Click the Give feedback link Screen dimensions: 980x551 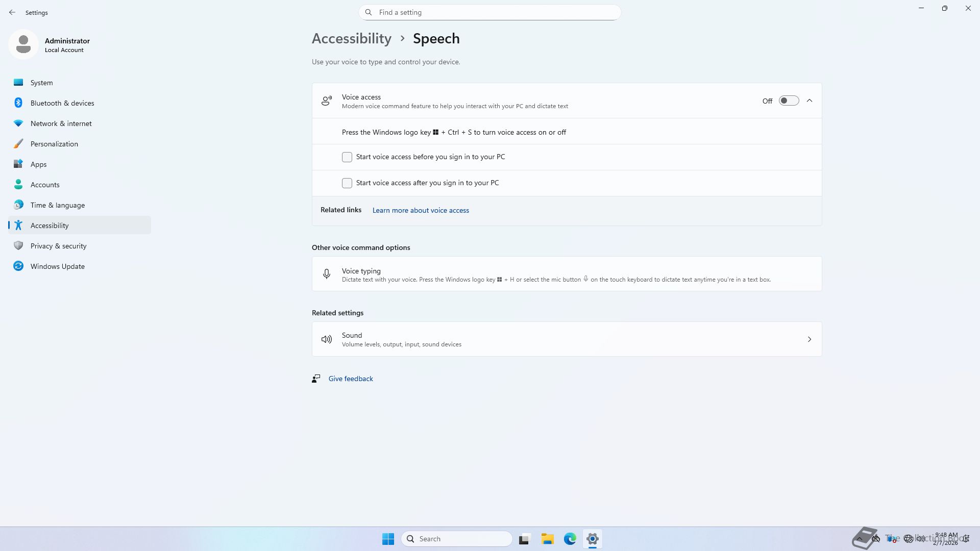coord(351,379)
